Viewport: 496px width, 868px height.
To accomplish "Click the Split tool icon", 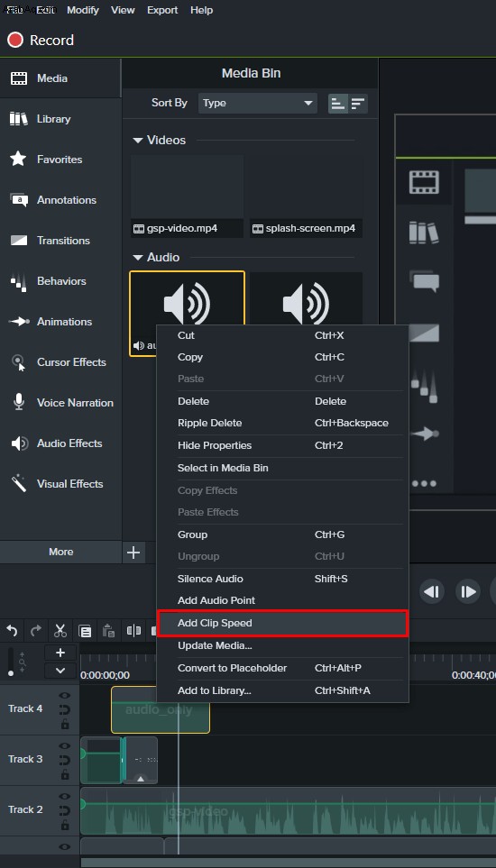I will [134, 631].
